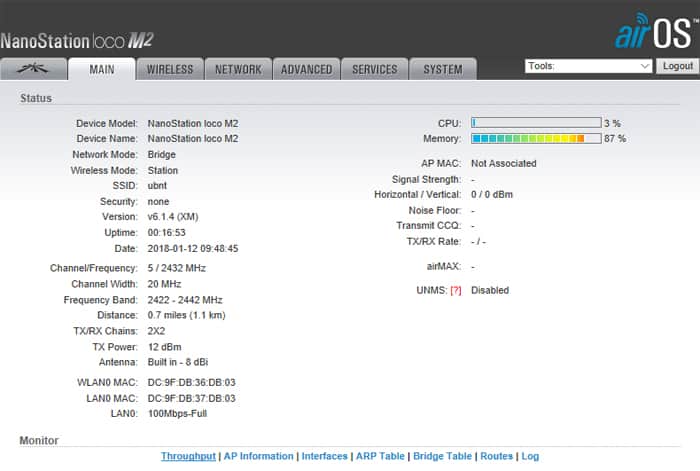Expand the Tools dropdown
Screen dimensions: 700x471
[588, 66]
